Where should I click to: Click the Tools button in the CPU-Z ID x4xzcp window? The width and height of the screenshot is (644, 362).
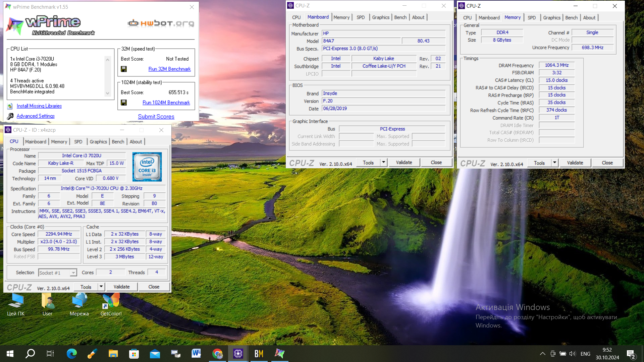(x=86, y=287)
